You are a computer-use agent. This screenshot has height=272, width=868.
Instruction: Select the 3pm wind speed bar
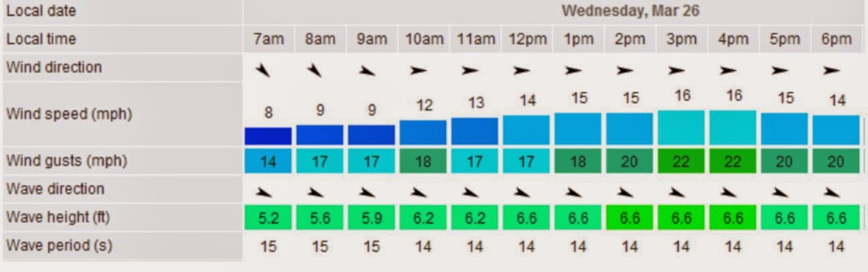pyautogui.click(x=681, y=128)
